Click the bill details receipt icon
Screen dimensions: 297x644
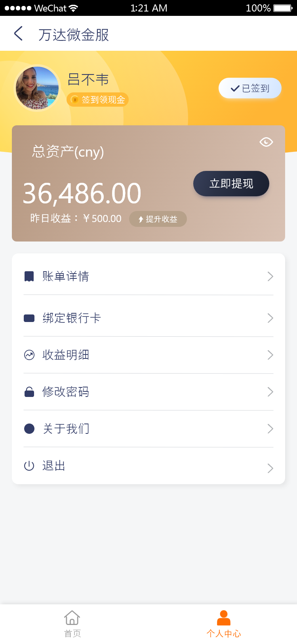tap(29, 276)
